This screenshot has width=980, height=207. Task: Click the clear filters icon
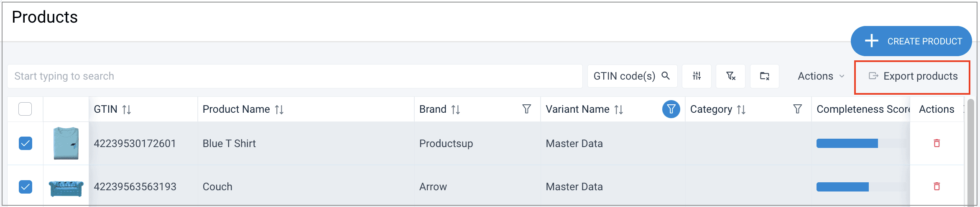(x=730, y=76)
